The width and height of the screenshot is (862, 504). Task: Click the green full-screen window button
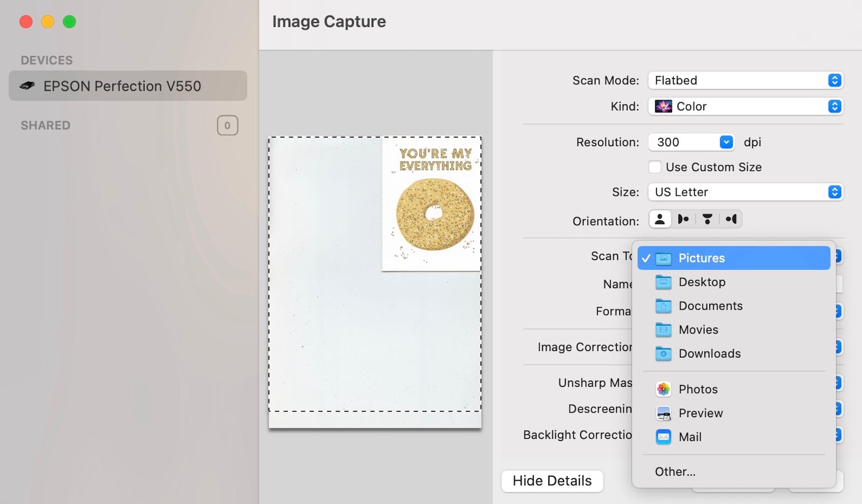point(69,22)
